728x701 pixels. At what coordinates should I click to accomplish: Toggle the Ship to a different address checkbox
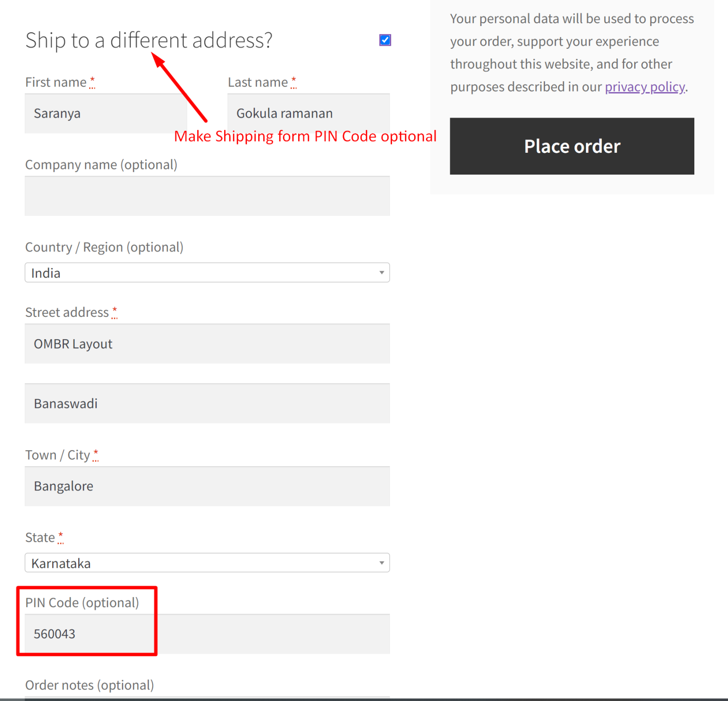(x=385, y=40)
